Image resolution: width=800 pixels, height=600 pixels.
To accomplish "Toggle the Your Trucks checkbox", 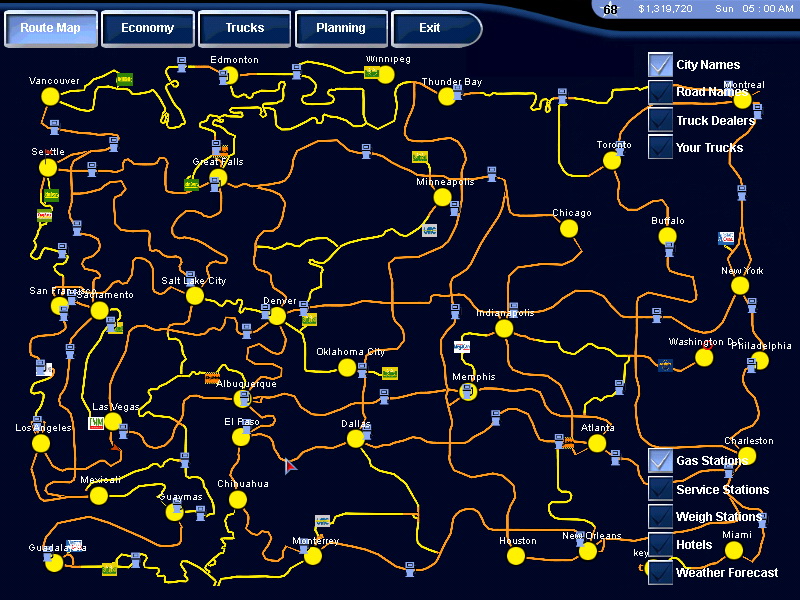I will coord(660,147).
